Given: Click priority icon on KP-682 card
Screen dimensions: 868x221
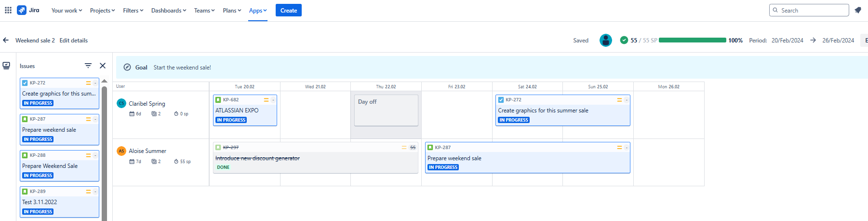Looking at the screenshot, I should point(266,100).
